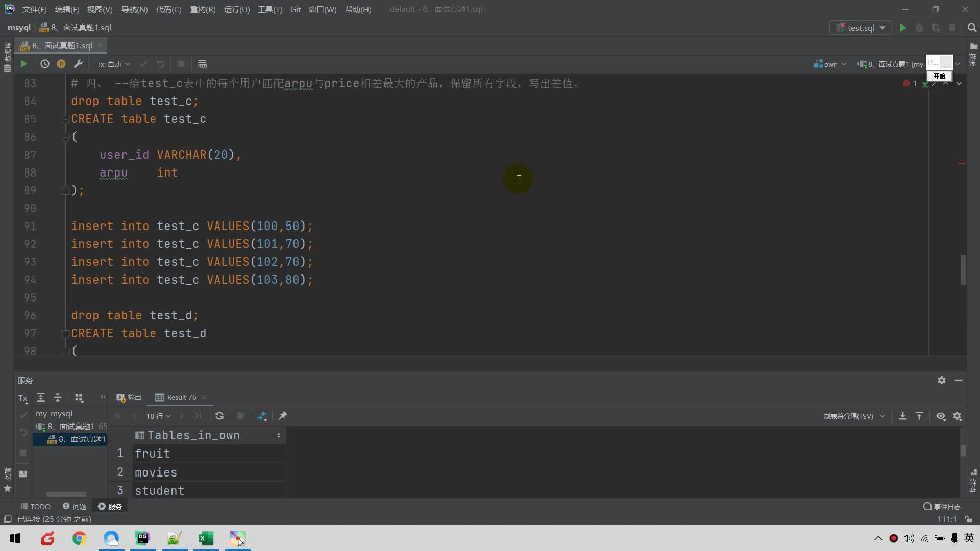Export data with the download icon

[902, 416]
